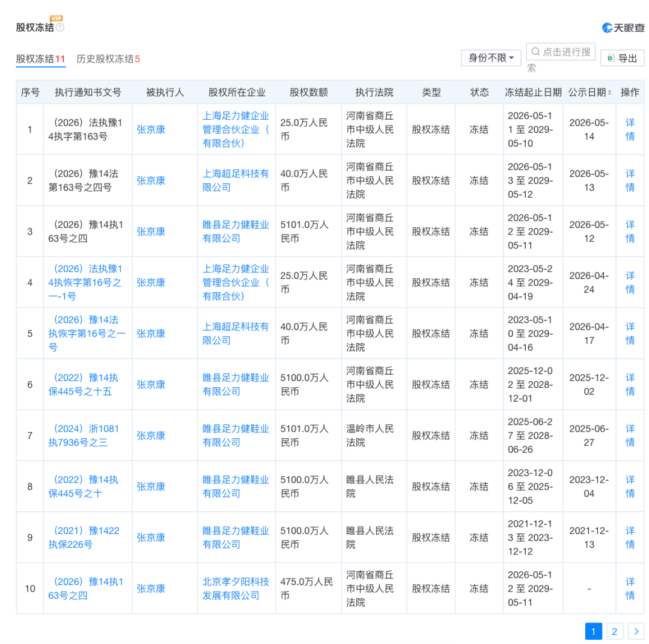Switch to 股权冻结 11 tab
The image size is (649, 644).
(x=41, y=59)
